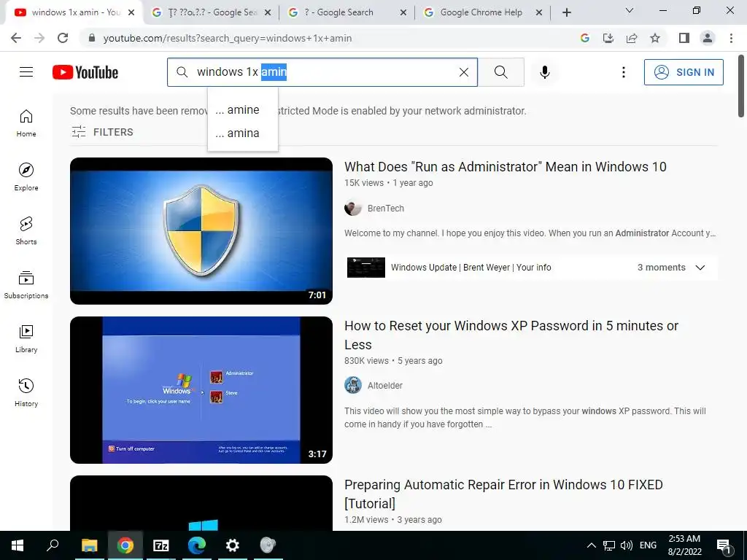This screenshot has height=560, width=747.
Task: Submit search with magnifier button
Action: pyautogui.click(x=500, y=72)
